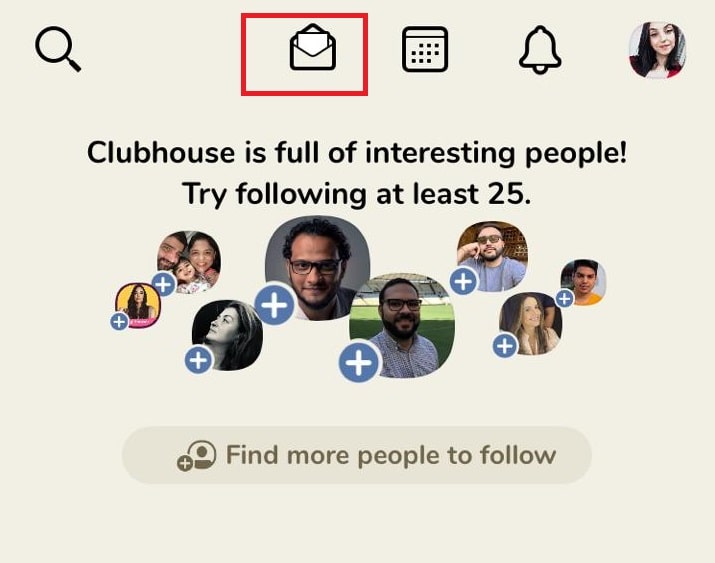715x563 pixels.
Task: Open the sunglasses man's profile photo
Action: click(x=492, y=256)
